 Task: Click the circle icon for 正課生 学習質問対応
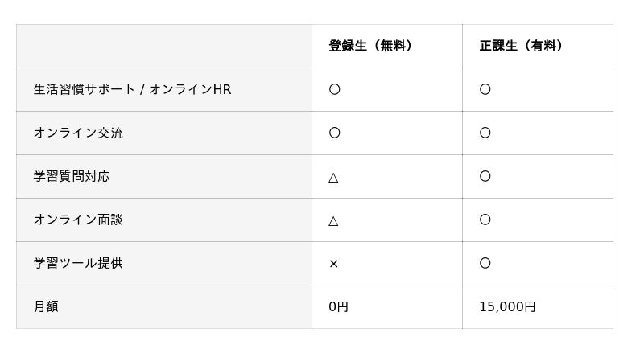pos(485,177)
